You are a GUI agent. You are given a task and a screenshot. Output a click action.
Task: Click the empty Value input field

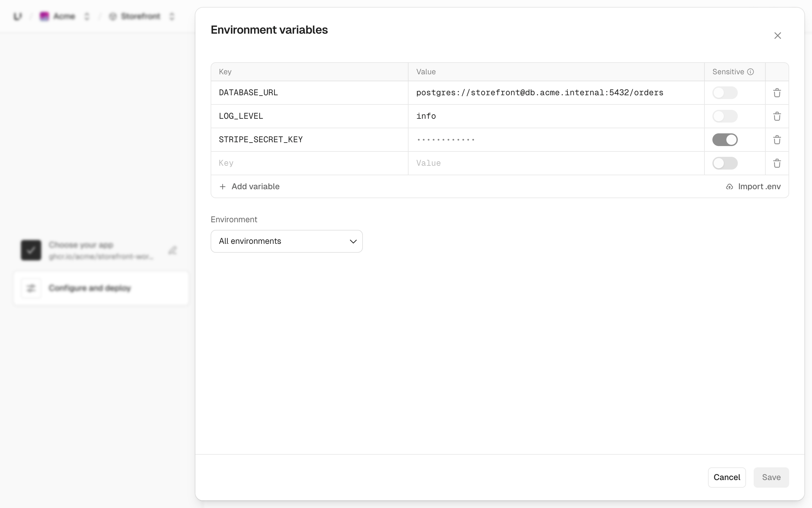coord(556,163)
